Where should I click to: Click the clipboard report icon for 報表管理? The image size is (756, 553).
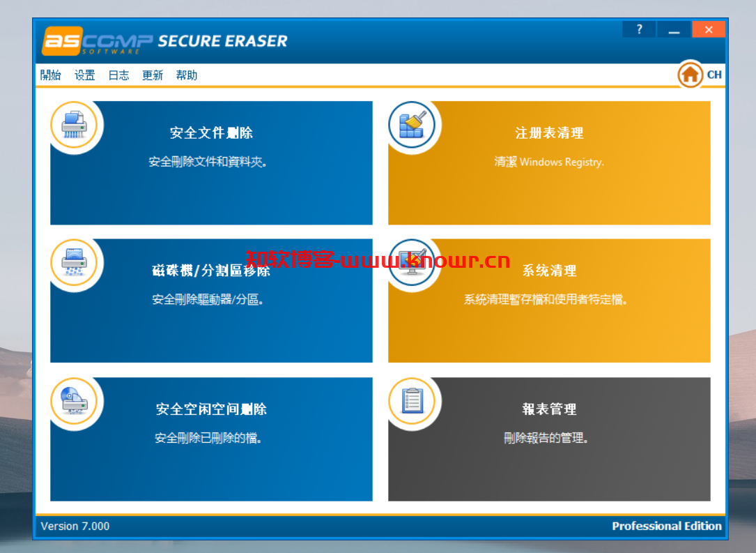coord(412,401)
